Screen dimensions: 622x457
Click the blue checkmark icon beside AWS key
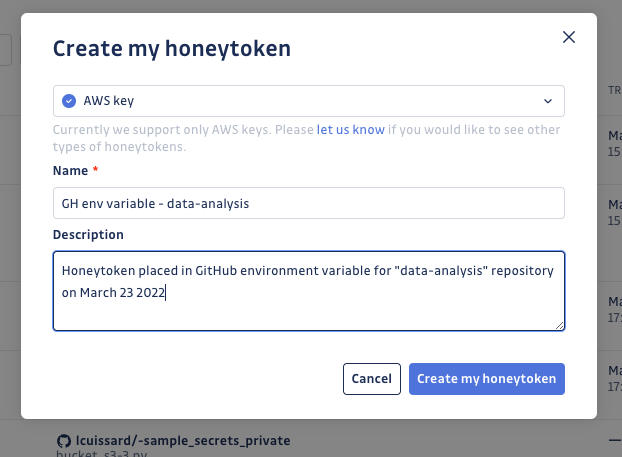pos(68,100)
